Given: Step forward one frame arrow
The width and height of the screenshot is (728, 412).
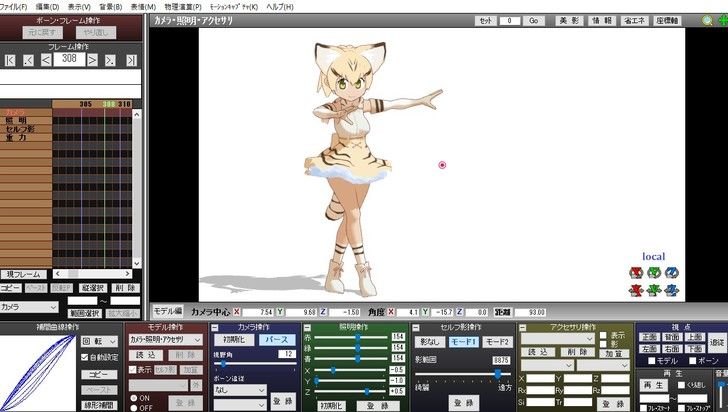Looking at the screenshot, I should [92, 60].
